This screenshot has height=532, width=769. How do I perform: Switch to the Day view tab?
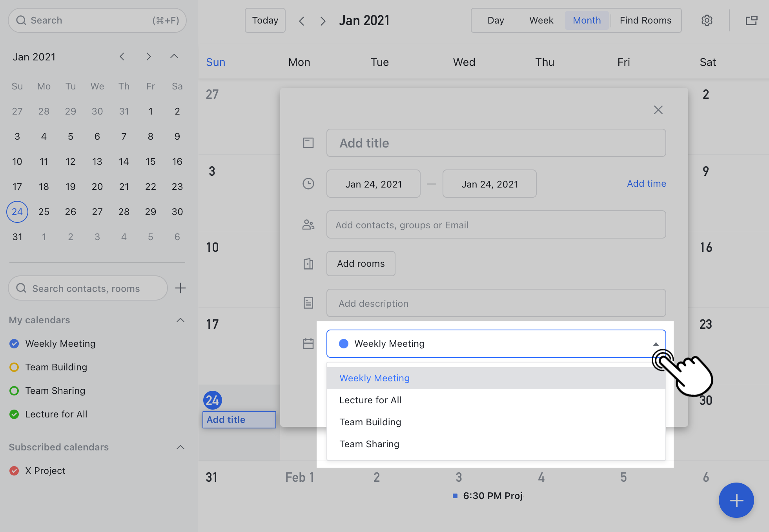(x=496, y=20)
